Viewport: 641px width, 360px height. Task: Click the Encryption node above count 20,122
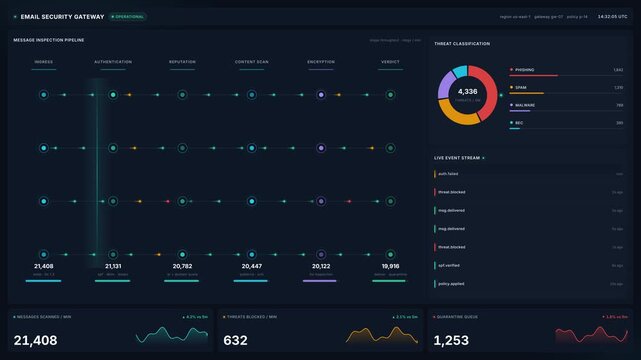coord(321,254)
